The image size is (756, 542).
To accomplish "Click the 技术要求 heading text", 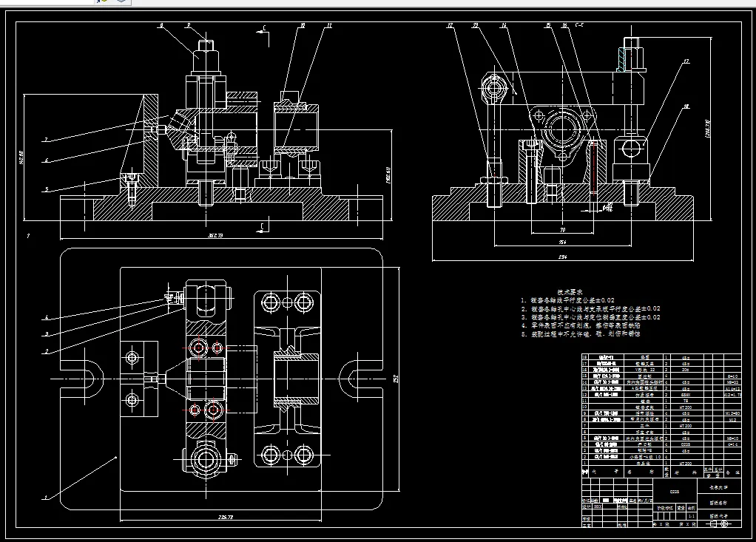I will [x=570, y=292].
